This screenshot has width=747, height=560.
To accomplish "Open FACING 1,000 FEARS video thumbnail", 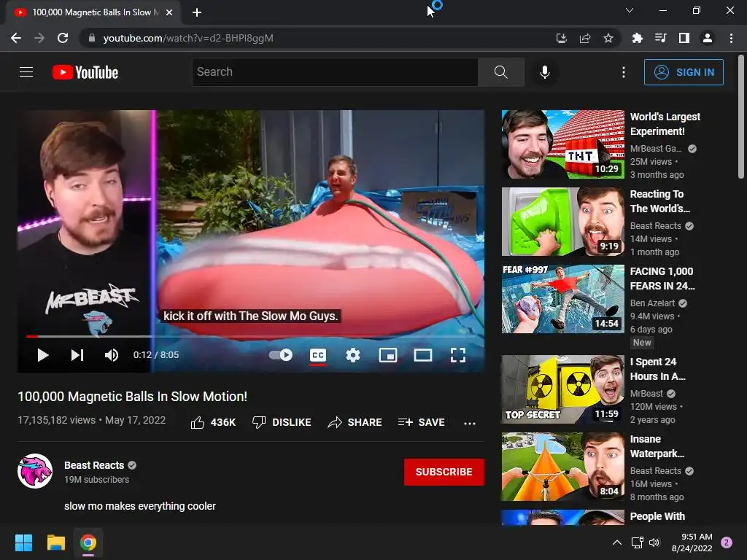I will tap(562, 298).
